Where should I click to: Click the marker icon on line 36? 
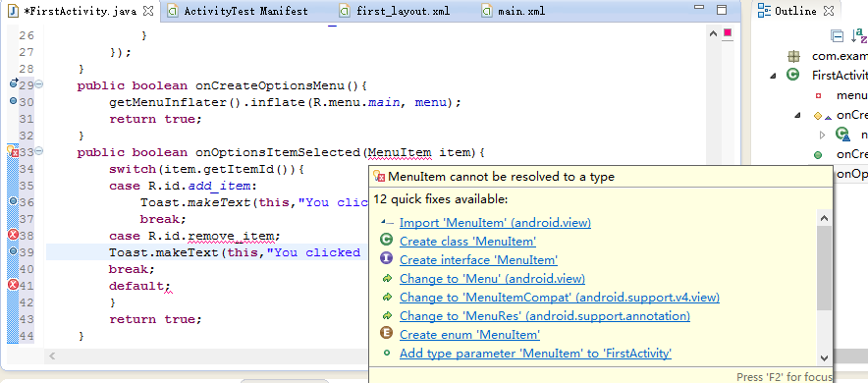click(x=14, y=201)
